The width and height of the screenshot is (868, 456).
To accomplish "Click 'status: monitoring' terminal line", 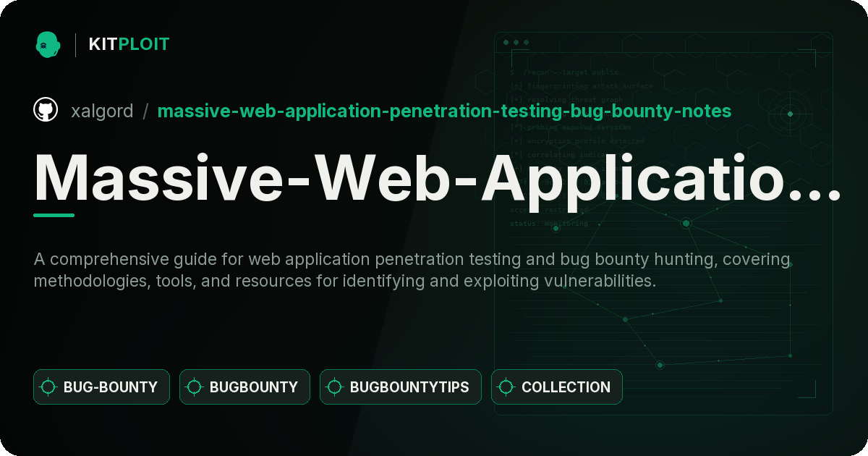I will [x=549, y=224].
